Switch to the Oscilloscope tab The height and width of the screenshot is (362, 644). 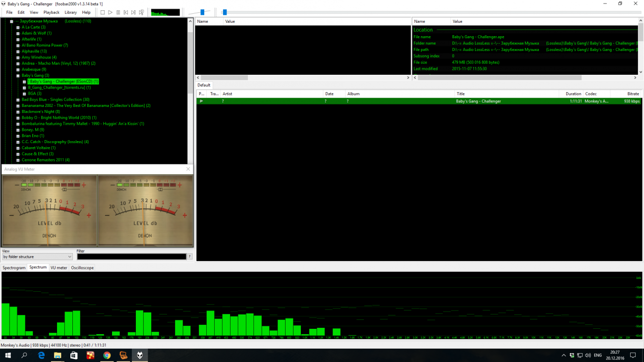(x=82, y=268)
